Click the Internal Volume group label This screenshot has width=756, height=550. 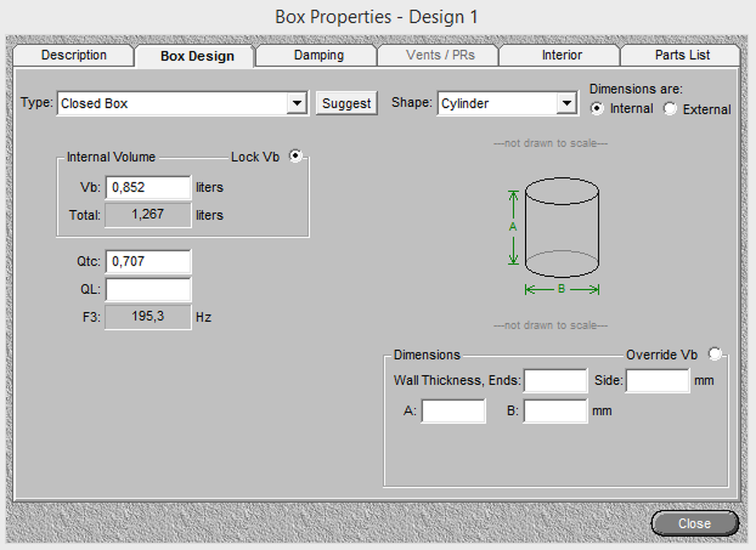click(111, 157)
